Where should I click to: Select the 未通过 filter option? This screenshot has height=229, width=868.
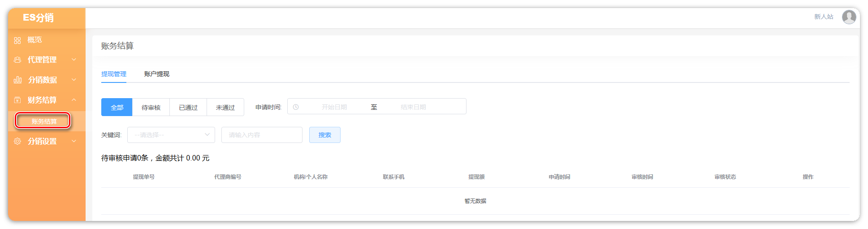click(x=225, y=108)
